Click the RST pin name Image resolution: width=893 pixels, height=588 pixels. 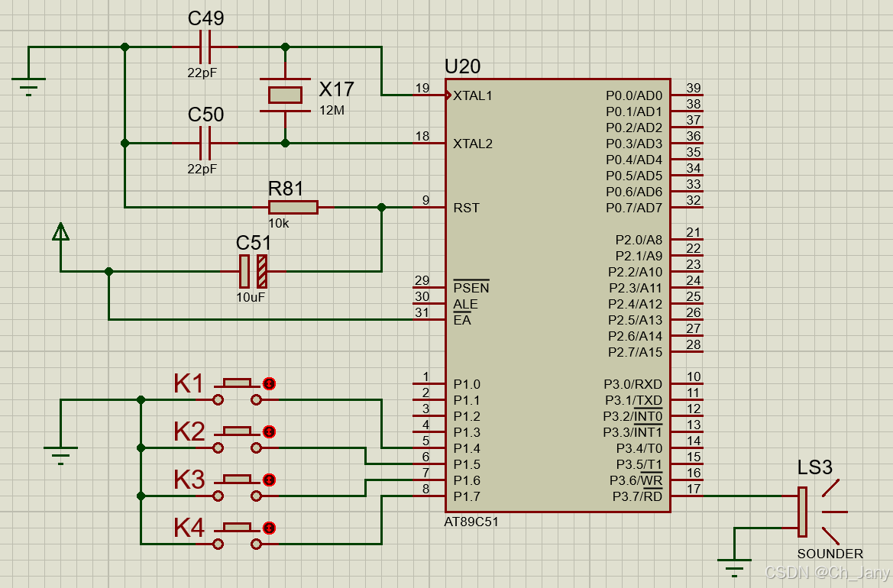pyautogui.click(x=467, y=208)
